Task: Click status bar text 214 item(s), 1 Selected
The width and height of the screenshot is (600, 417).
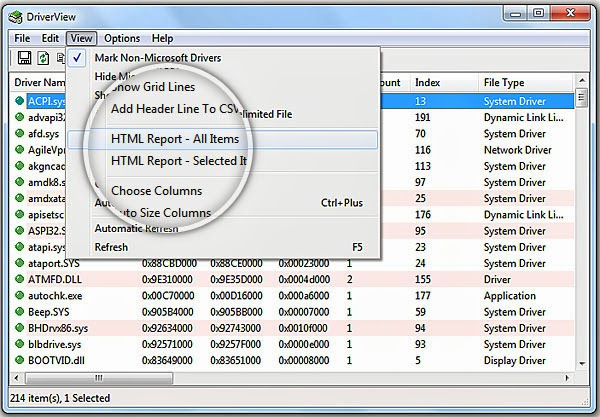Action: click(60, 398)
